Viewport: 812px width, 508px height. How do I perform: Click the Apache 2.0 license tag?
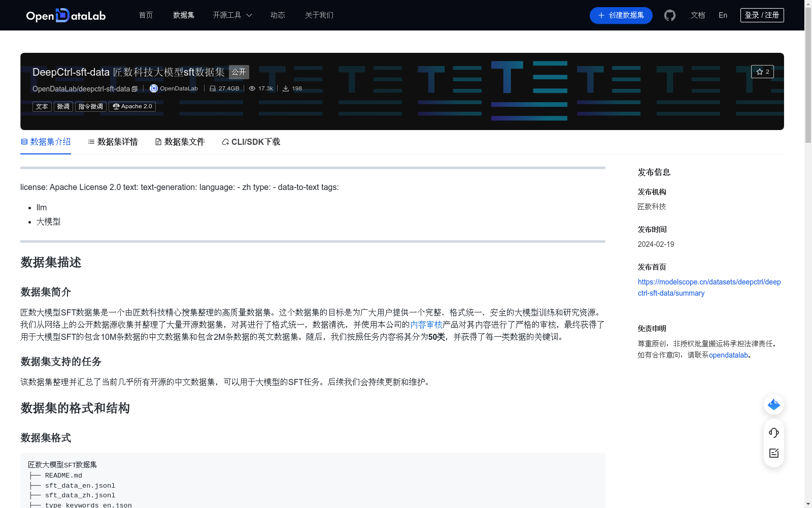(x=132, y=107)
